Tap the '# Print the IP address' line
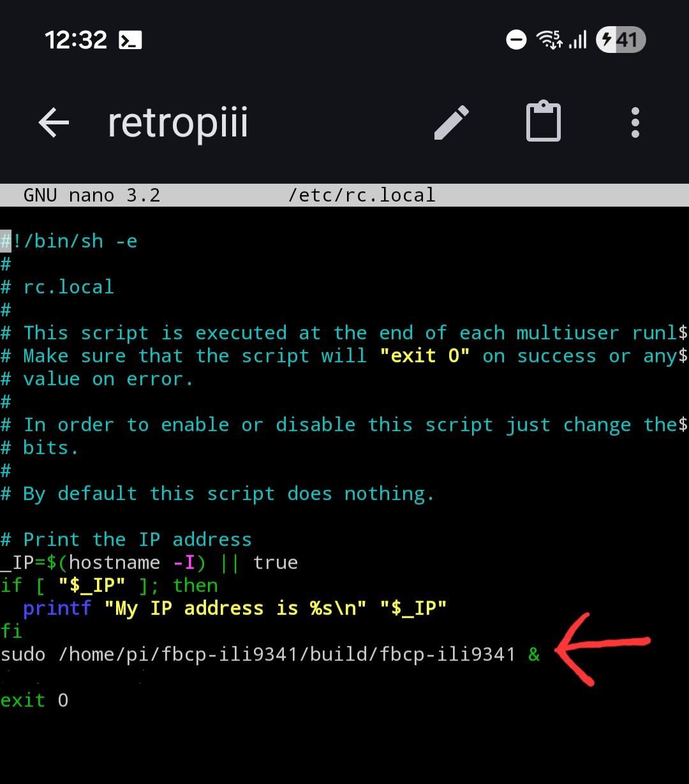Screen dimensions: 689x784 coord(126,540)
